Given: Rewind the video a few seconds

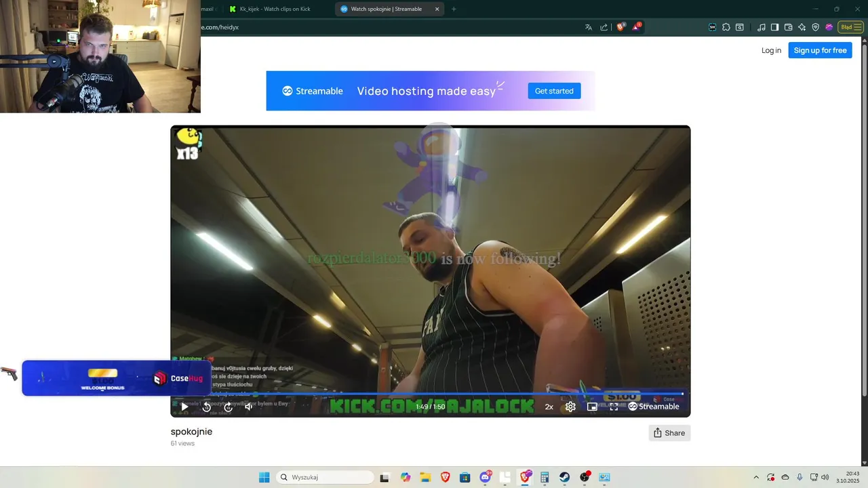Looking at the screenshot, I should click(x=207, y=407).
